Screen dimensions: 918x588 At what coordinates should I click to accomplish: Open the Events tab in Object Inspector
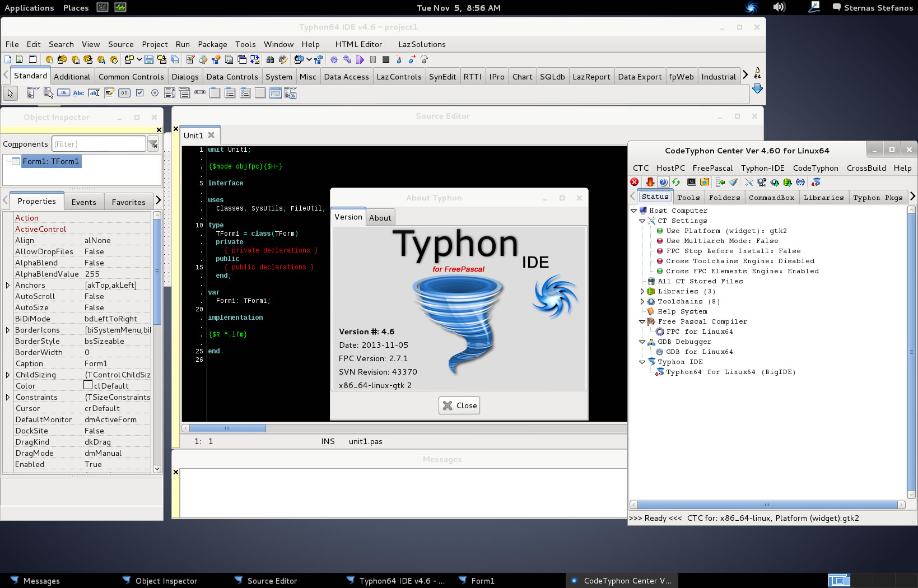click(83, 202)
